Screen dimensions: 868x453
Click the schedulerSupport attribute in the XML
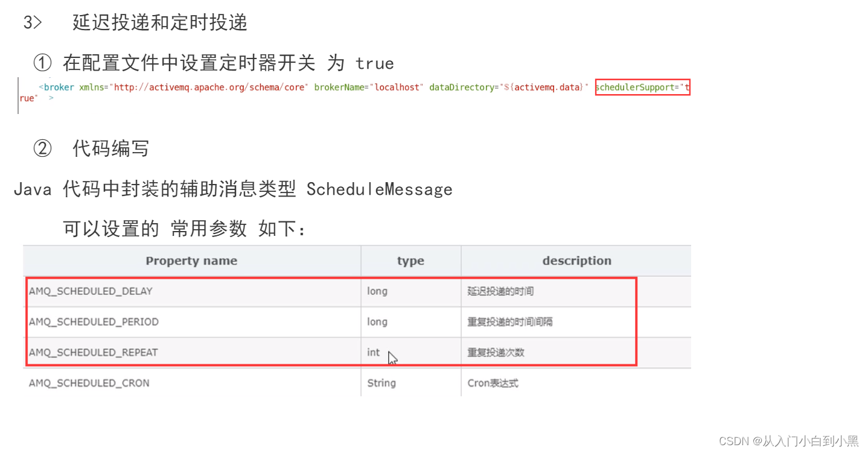pos(642,87)
